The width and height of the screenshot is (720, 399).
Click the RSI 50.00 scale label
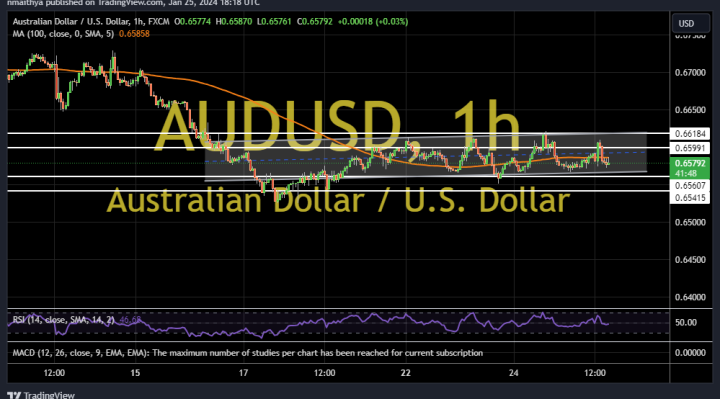[686, 322]
